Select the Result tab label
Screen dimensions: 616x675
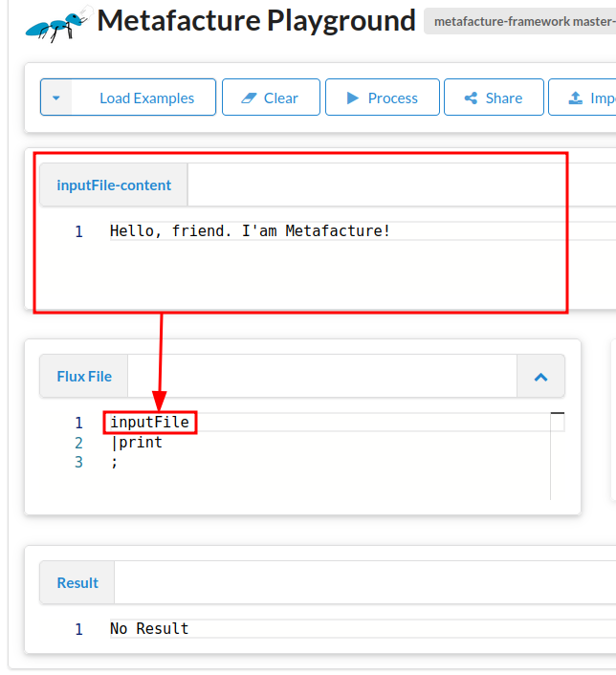pos(77,583)
